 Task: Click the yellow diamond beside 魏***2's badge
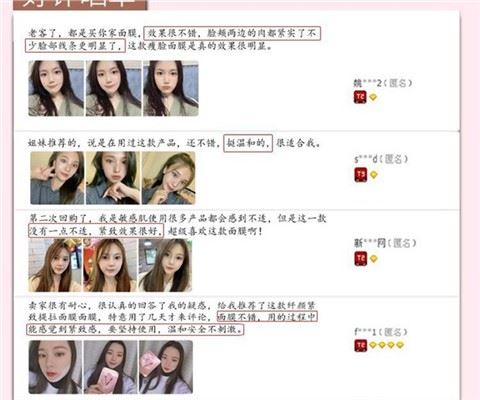point(373,97)
